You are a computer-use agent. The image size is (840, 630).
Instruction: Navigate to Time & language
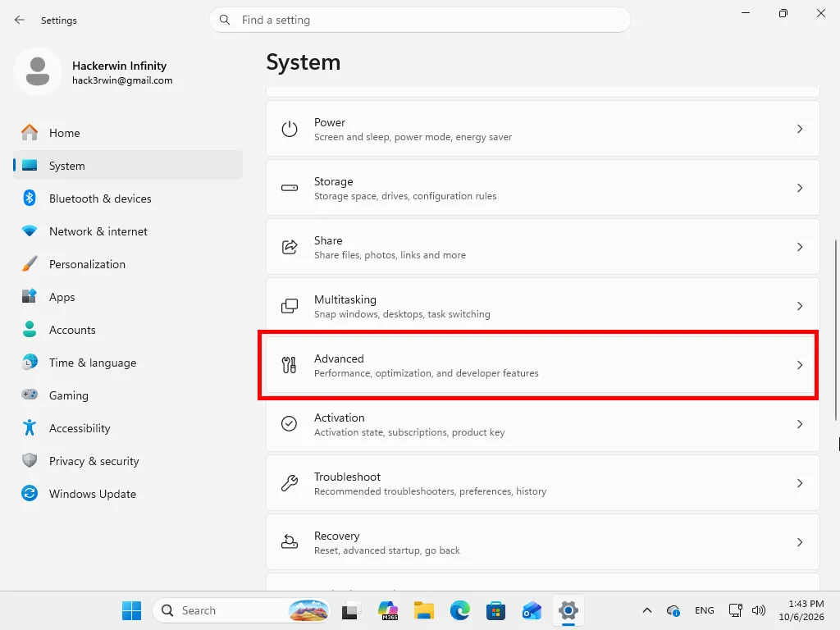(128, 362)
